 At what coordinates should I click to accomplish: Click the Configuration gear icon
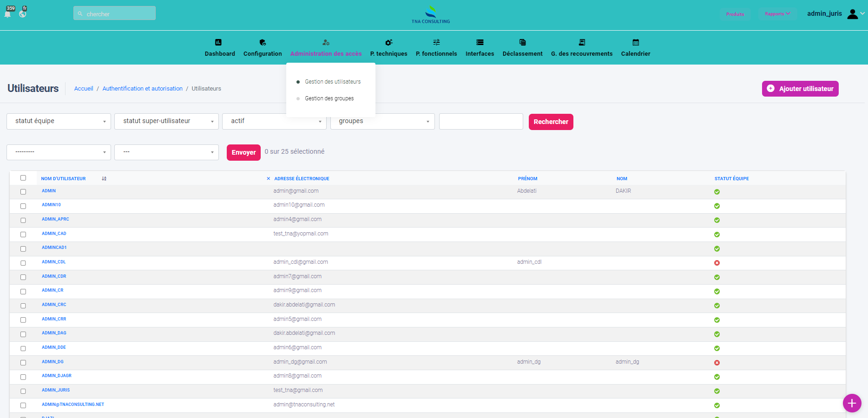pos(263,42)
